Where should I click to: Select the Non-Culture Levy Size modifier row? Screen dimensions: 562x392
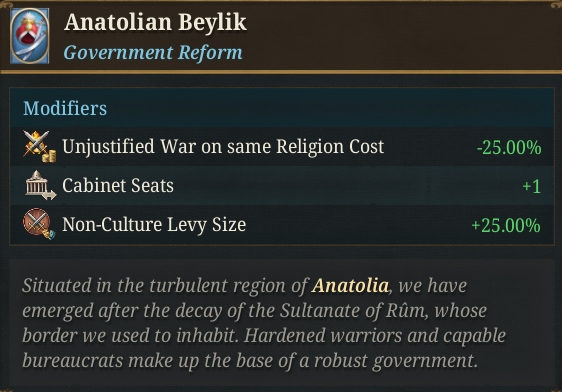pyautogui.click(x=282, y=224)
